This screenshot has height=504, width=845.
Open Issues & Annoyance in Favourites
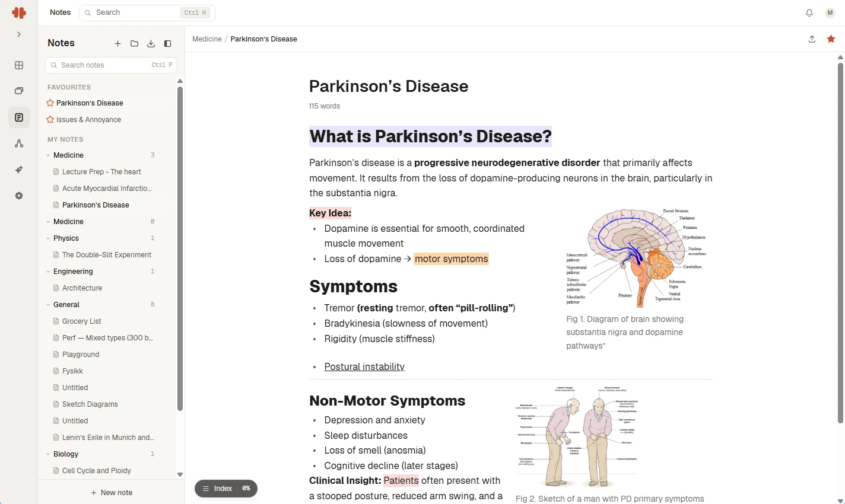coord(88,120)
